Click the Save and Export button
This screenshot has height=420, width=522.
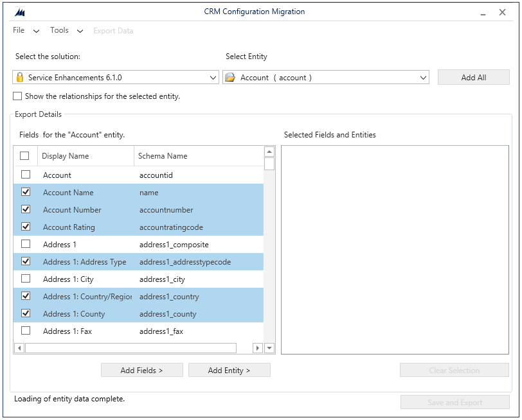coord(454,402)
